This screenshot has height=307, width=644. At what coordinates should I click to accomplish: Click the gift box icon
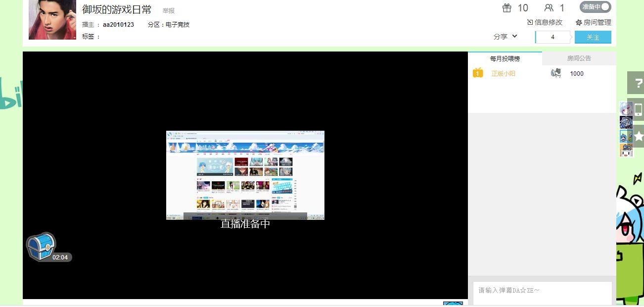click(x=506, y=8)
